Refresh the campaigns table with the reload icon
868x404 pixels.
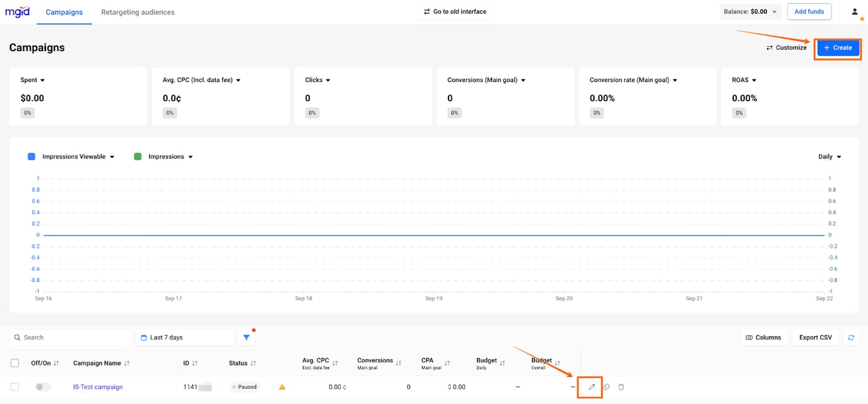pyautogui.click(x=851, y=337)
